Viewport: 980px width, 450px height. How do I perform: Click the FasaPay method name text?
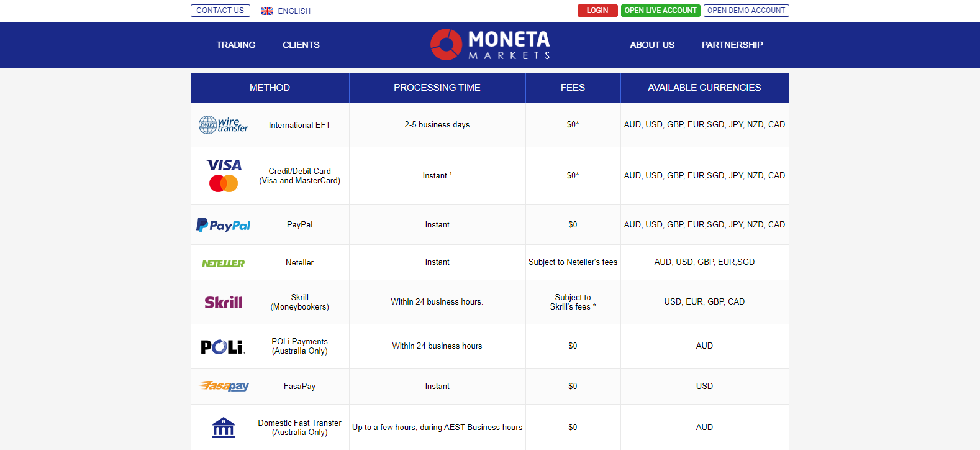[x=300, y=387]
